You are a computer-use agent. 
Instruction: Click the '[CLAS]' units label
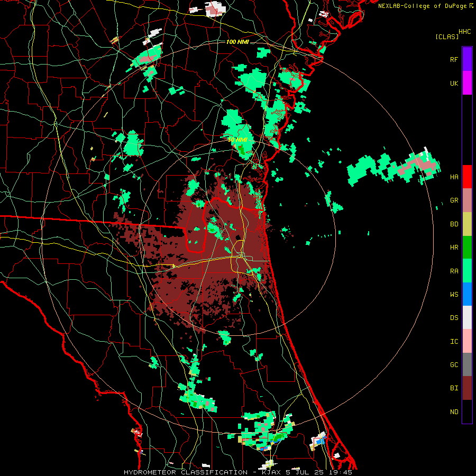(x=447, y=36)
